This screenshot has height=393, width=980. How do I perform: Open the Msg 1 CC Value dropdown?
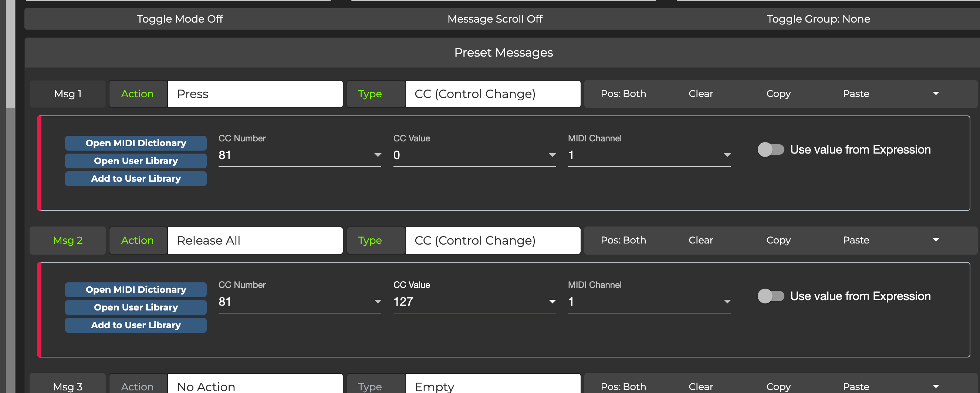552,155
